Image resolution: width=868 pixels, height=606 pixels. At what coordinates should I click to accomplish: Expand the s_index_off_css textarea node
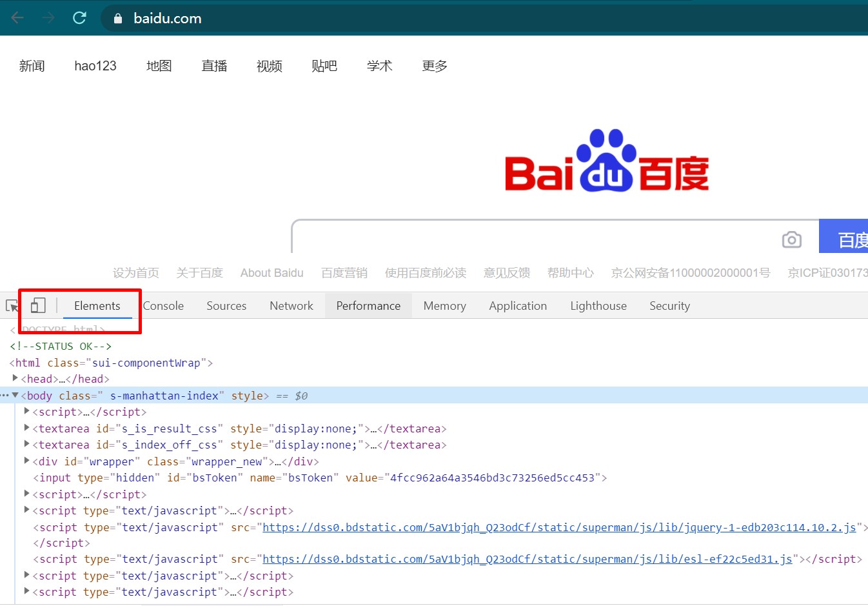pyautogui.click(x=26, y=444)
